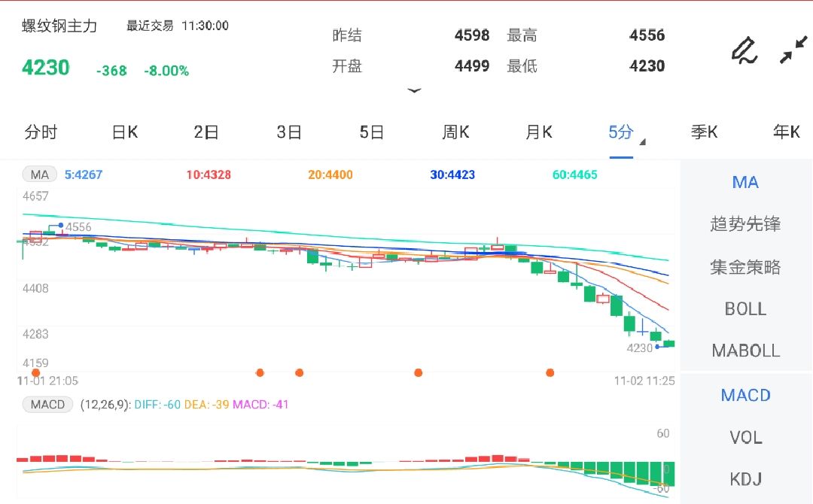The image size is (813, 504).
Task: Tap the second orange event marker dot
Action: (260, 372)
